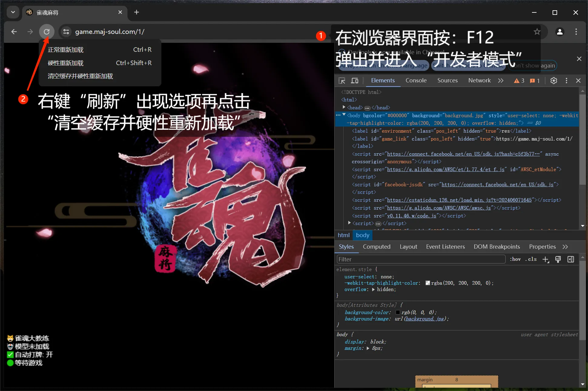Viewport: 588px width, 391px height.
Task: Open site information icon in address bar
Action: 66,31
